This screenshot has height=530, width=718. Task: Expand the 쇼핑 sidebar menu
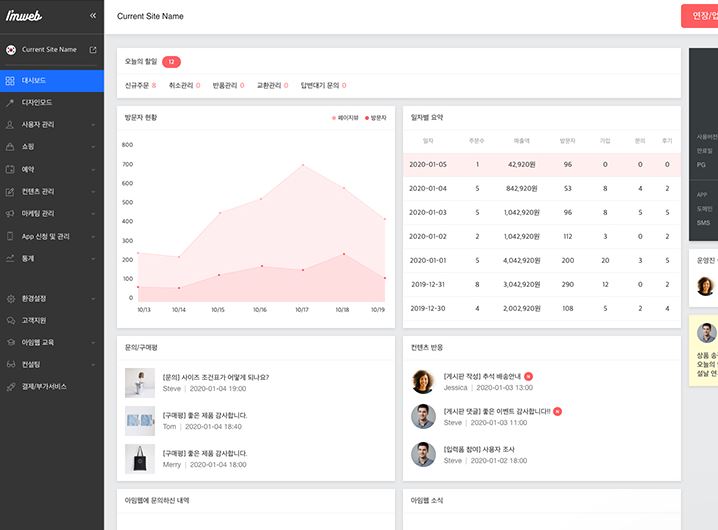pyautogui.click(x=28, y=146)
